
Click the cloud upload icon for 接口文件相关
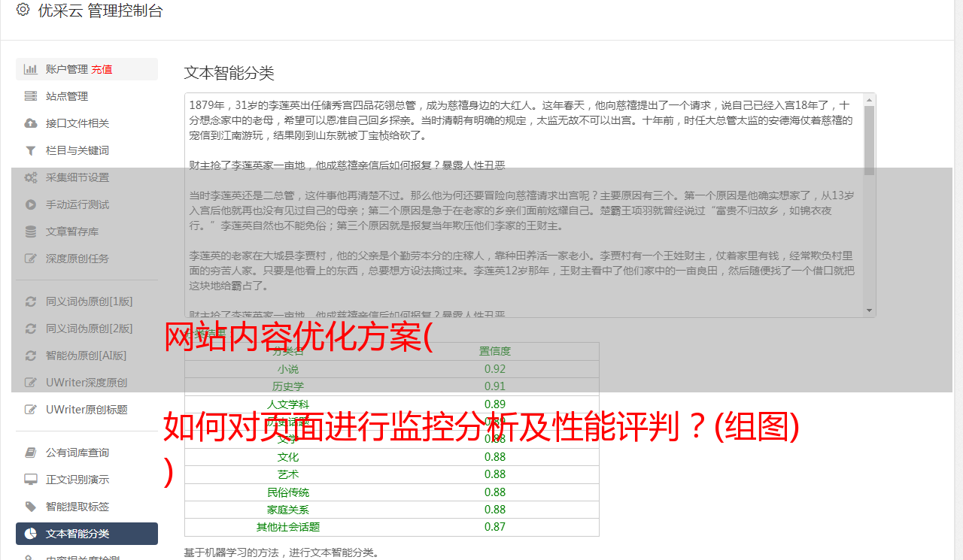(x=31, y=123)
